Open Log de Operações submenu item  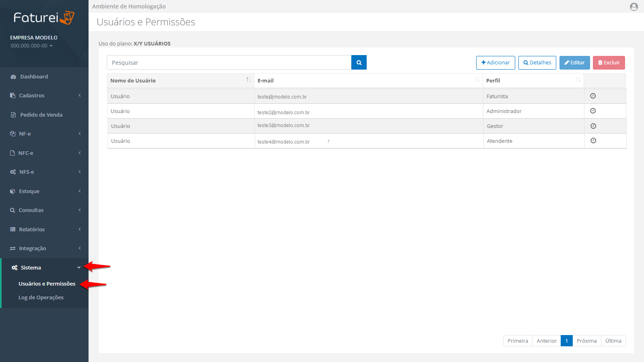tap(41, 298)
